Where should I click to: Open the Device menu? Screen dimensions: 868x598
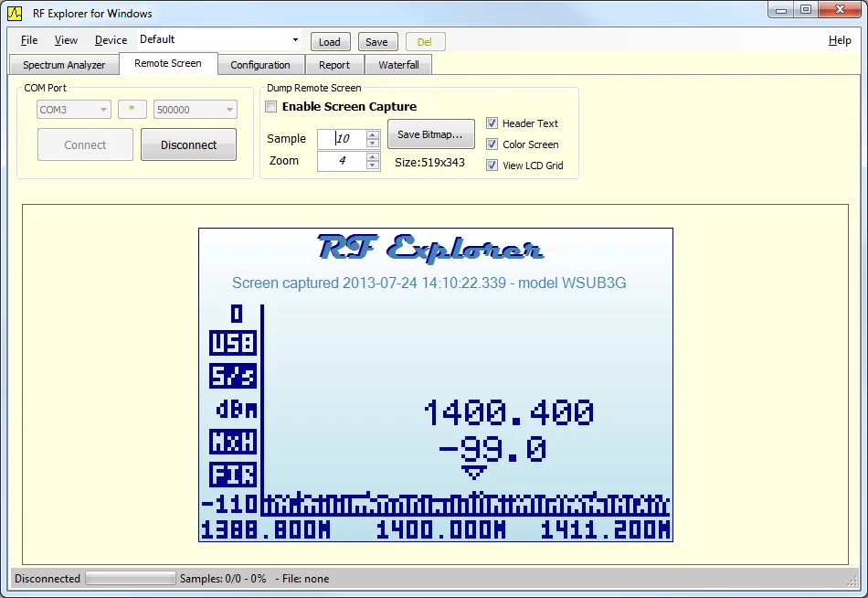coord(111,40)
